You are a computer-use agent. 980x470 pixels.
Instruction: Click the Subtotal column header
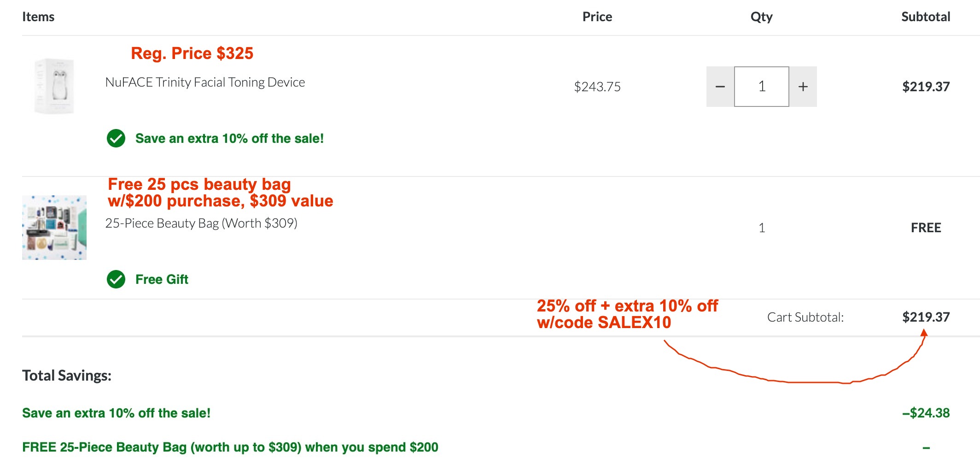(925, 17)
